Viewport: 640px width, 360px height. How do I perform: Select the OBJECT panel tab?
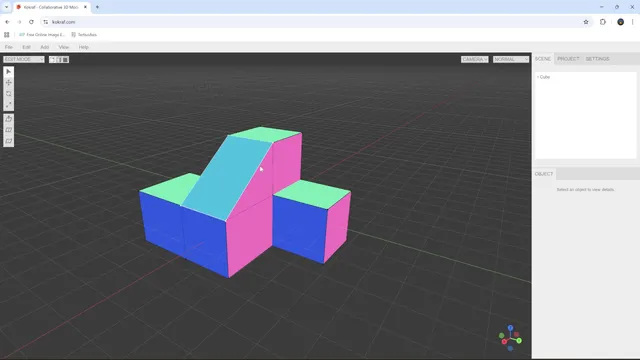pyautogui.click(x=544, y=174)
